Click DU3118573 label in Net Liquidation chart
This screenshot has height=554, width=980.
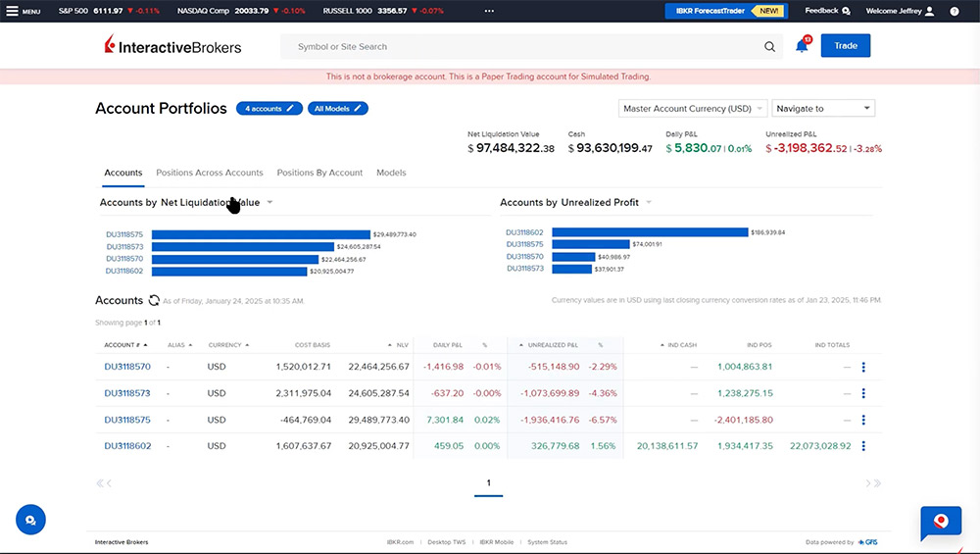point(124,247)
